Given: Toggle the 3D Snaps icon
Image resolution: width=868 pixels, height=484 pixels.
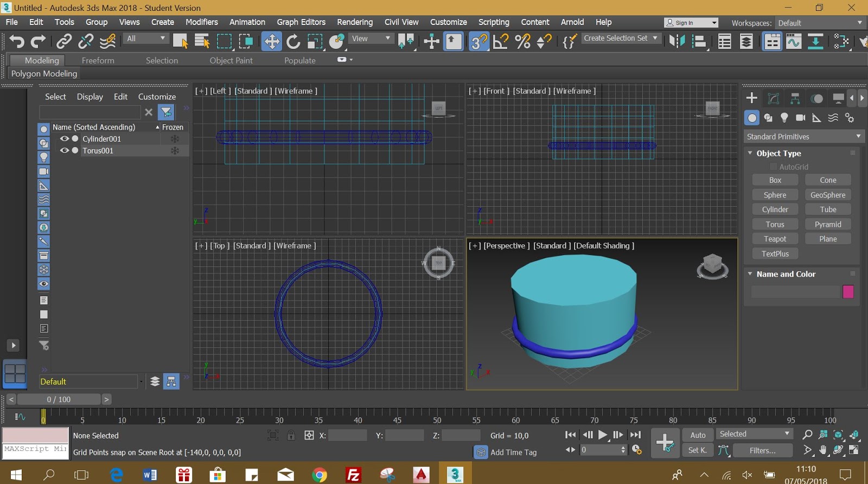Looking at the screenshot, I should coord(478,41).
